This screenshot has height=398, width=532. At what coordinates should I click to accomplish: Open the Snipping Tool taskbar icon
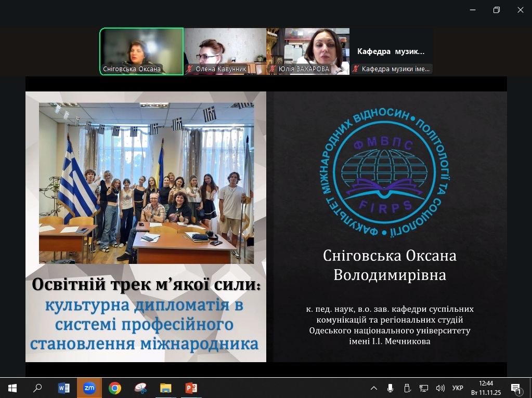click(x=140, y=388)
